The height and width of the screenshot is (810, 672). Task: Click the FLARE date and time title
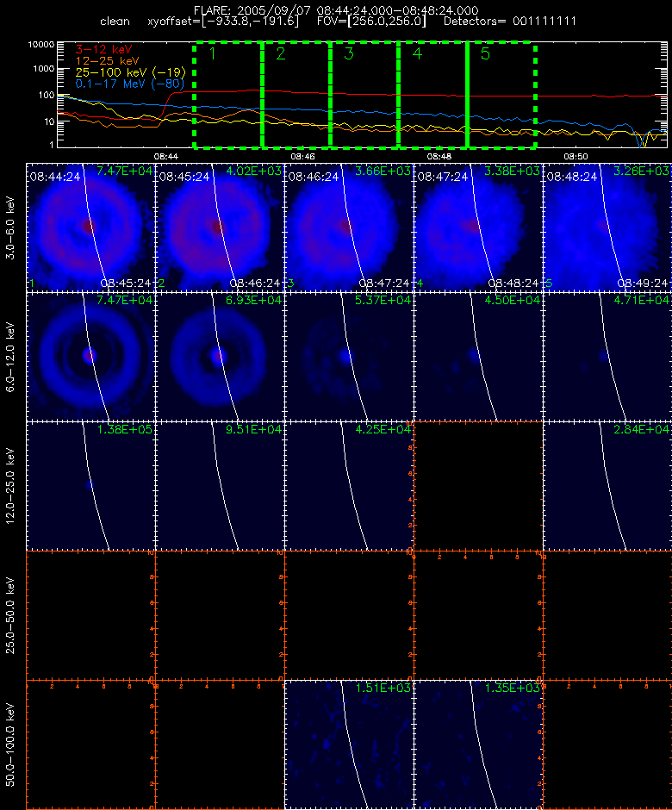coord(336,10)
